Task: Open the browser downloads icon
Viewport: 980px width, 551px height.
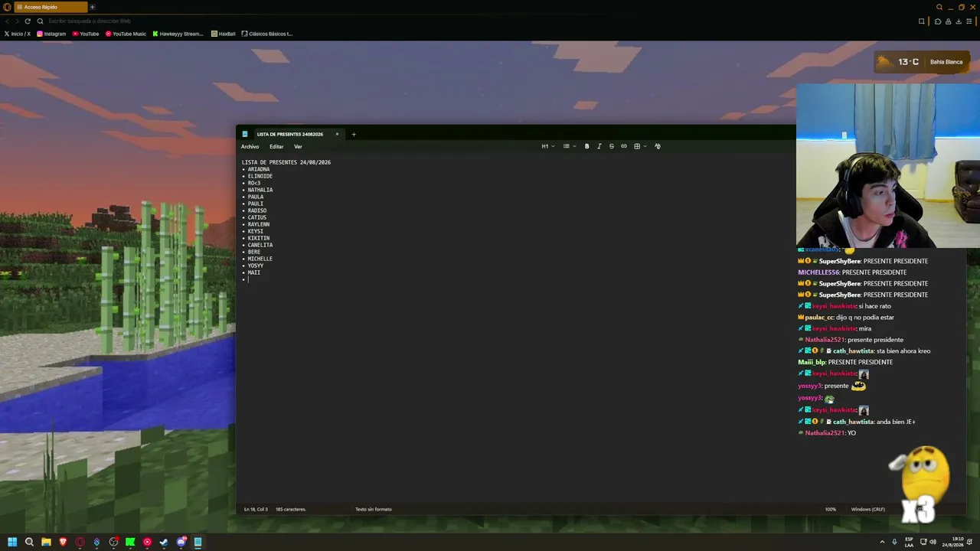Action: tap(959, 21)
